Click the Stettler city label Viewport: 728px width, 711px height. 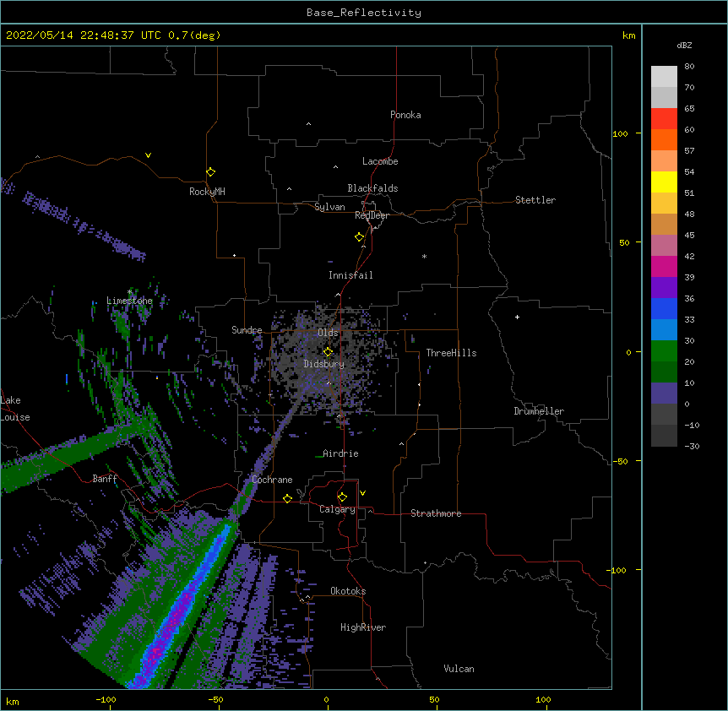[x=535, y=200]
